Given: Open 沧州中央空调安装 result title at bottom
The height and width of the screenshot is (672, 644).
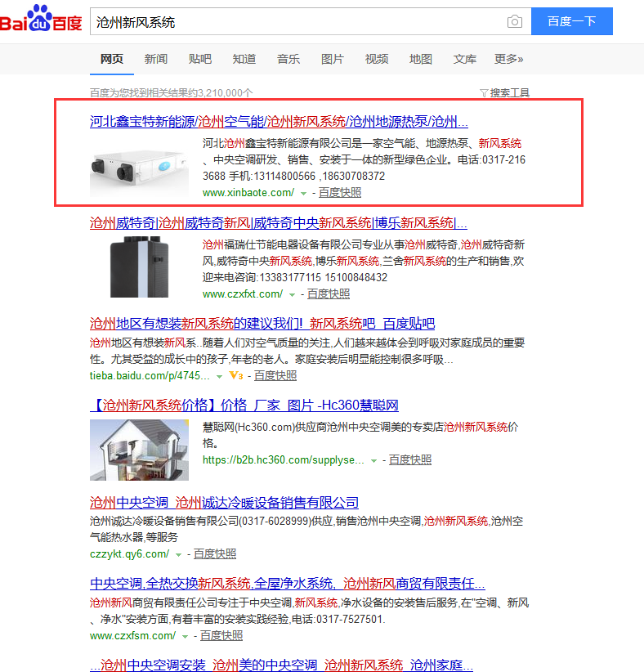Looking at the screenshot, I should 281,665.
